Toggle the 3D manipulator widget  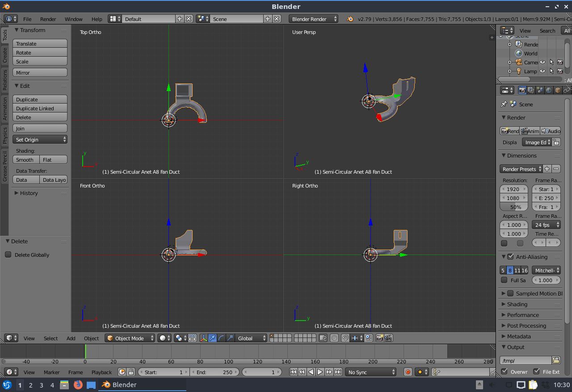[203, 338]
